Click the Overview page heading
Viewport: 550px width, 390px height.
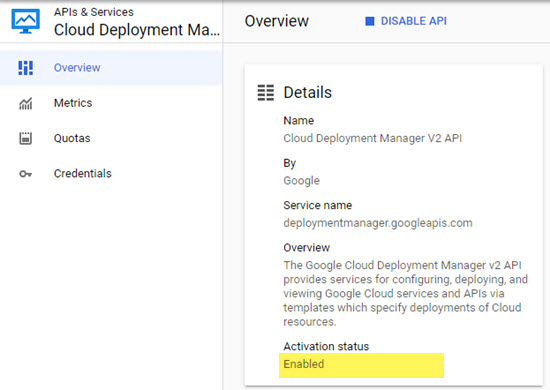pyautogui.click(x=277, y=21)
